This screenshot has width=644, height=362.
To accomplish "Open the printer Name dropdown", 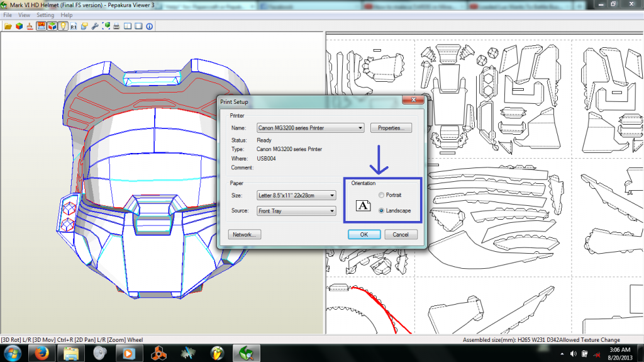I will [x=311, y=128].
